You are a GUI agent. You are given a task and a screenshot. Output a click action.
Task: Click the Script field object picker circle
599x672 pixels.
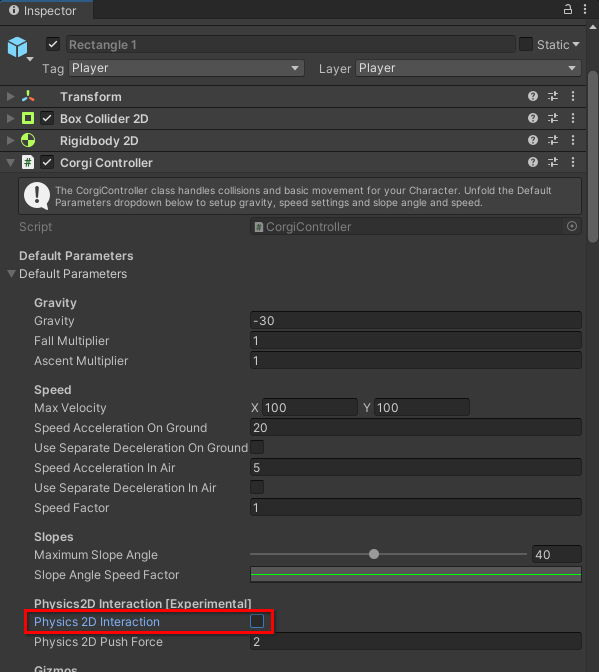pos(572,226)
